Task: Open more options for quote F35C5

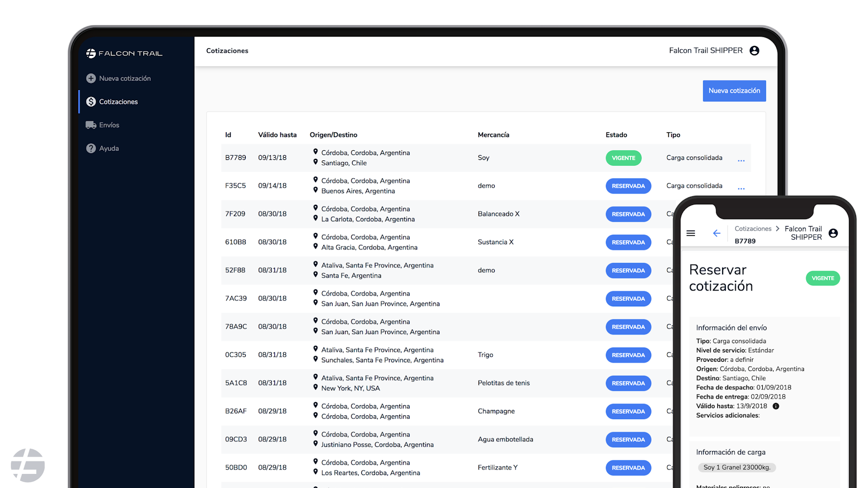Action: click(741, 189)
